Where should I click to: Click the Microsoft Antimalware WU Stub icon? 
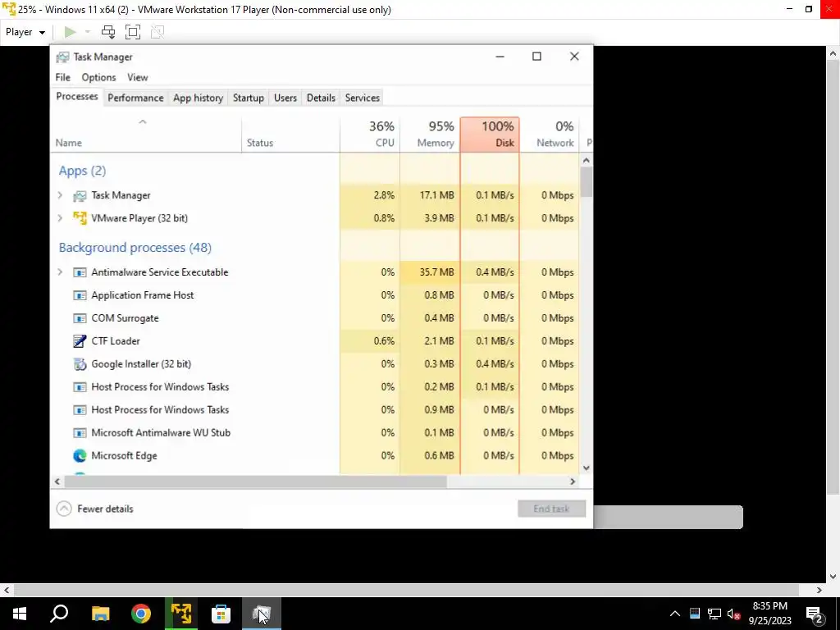[80, 433]
